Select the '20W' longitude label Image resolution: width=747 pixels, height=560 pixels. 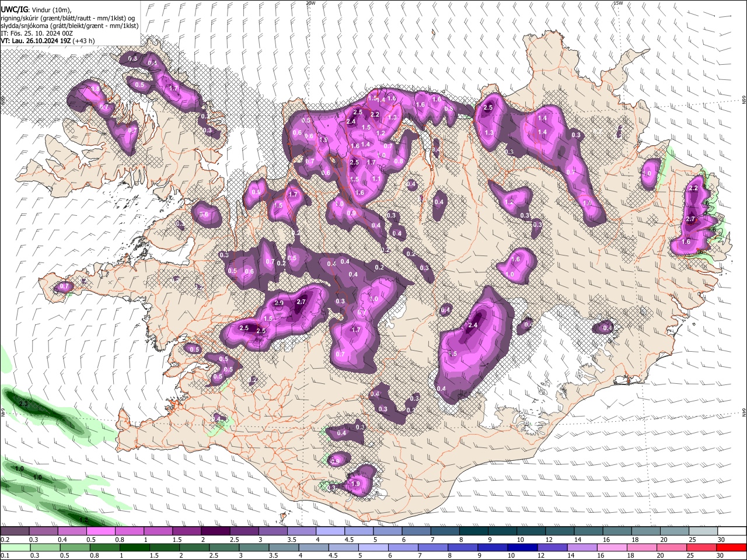click(x=311, y=3)
